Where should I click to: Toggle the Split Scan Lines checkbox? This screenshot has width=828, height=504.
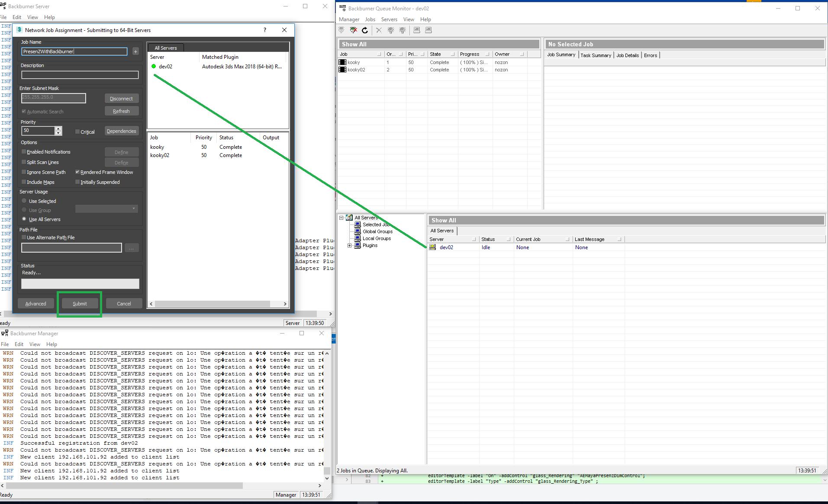click(x=24, y=162)
